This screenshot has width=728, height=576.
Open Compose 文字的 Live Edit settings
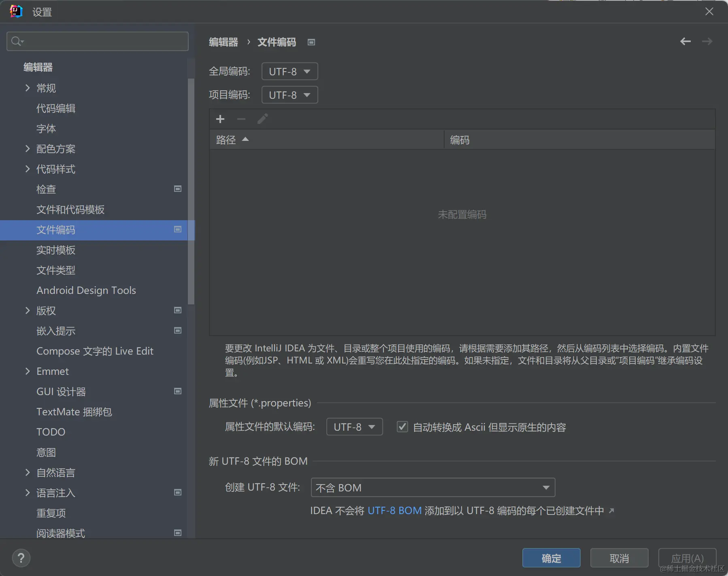pos(94,351)
